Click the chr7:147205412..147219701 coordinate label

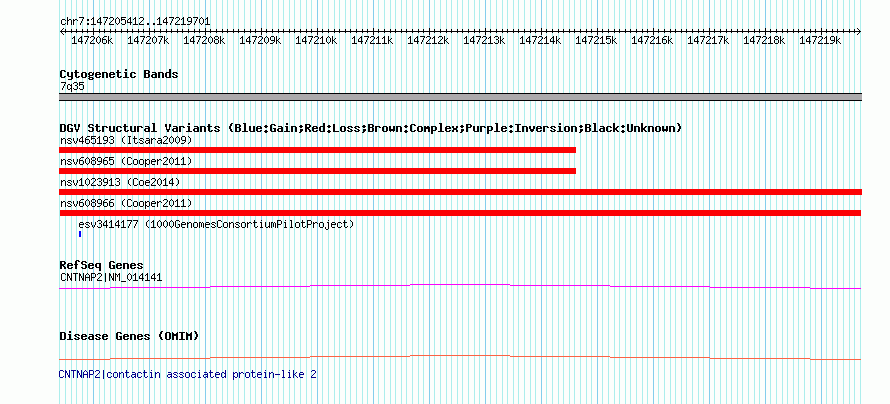(x=135, y=22)
